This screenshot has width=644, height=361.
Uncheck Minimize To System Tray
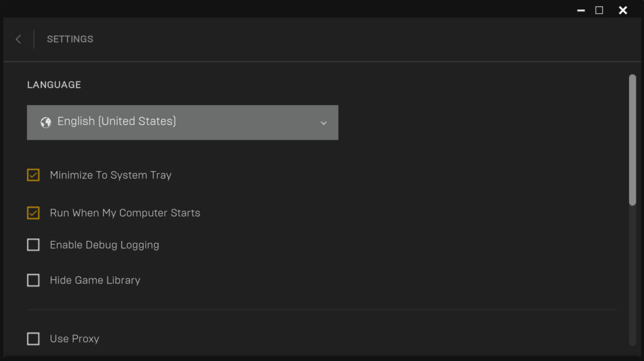33,175
